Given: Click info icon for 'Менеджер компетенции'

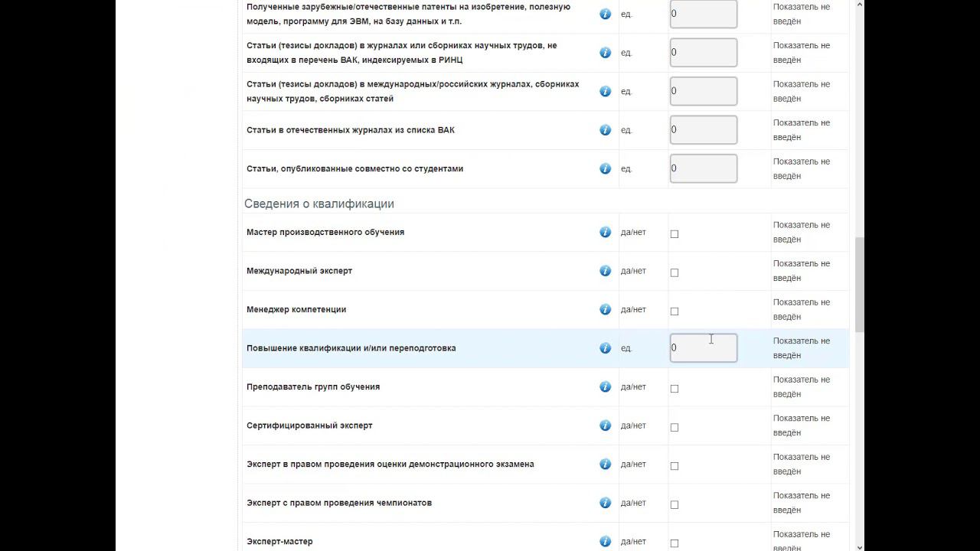Looking at the screenshot, I should click(x=605, y=309).
